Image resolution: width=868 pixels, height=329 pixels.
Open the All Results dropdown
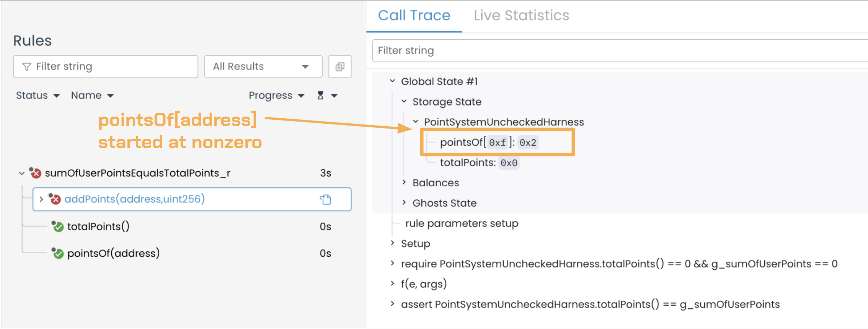pyautogui.click(x=263, y=67)
